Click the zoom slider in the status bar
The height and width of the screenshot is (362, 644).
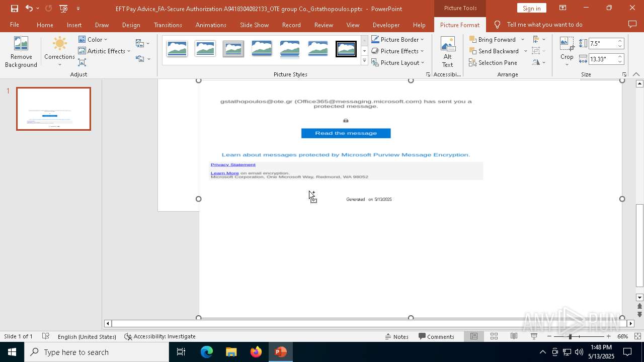579,336
